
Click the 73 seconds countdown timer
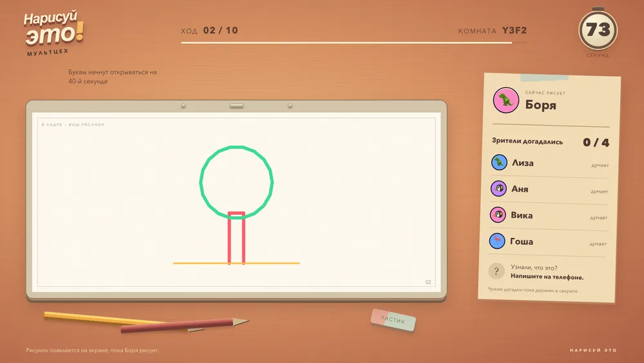pos(598,30)
